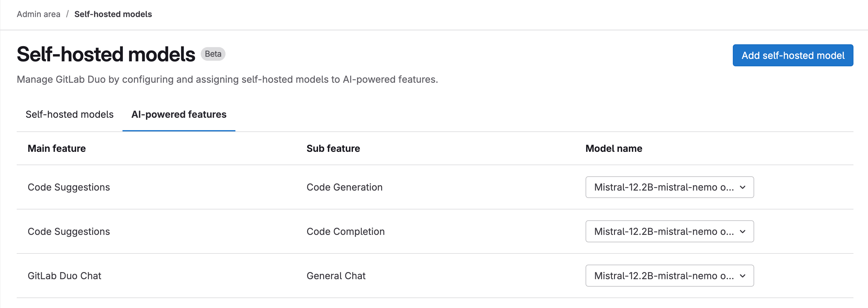Click the Model name column header
This screenshot has height=308, width=868.
point(614,148)
